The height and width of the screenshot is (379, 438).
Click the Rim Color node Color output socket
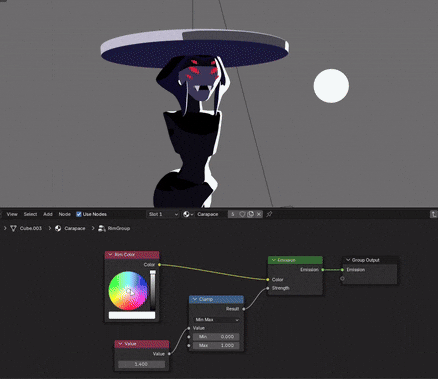tap(159, 265)
